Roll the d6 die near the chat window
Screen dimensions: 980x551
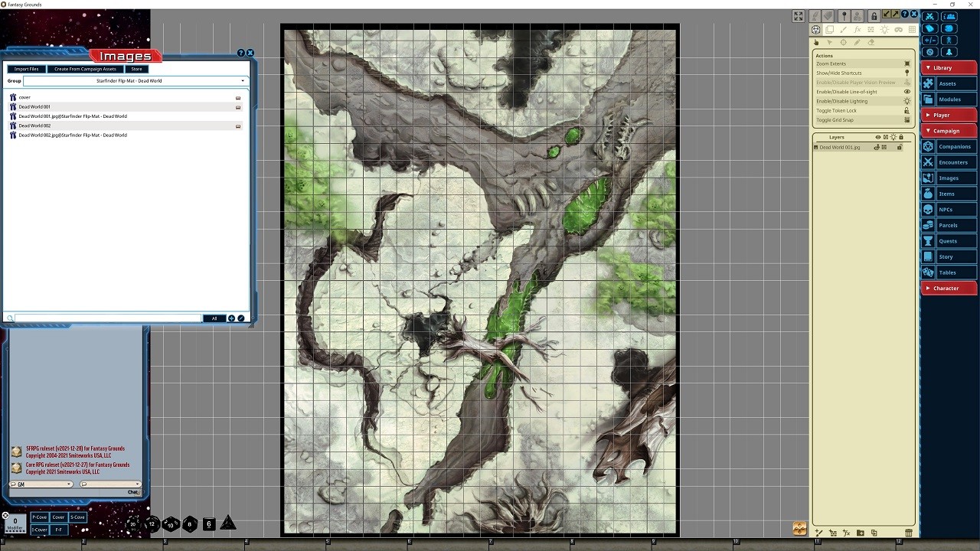pyautogui.click(x=208, y=523)
